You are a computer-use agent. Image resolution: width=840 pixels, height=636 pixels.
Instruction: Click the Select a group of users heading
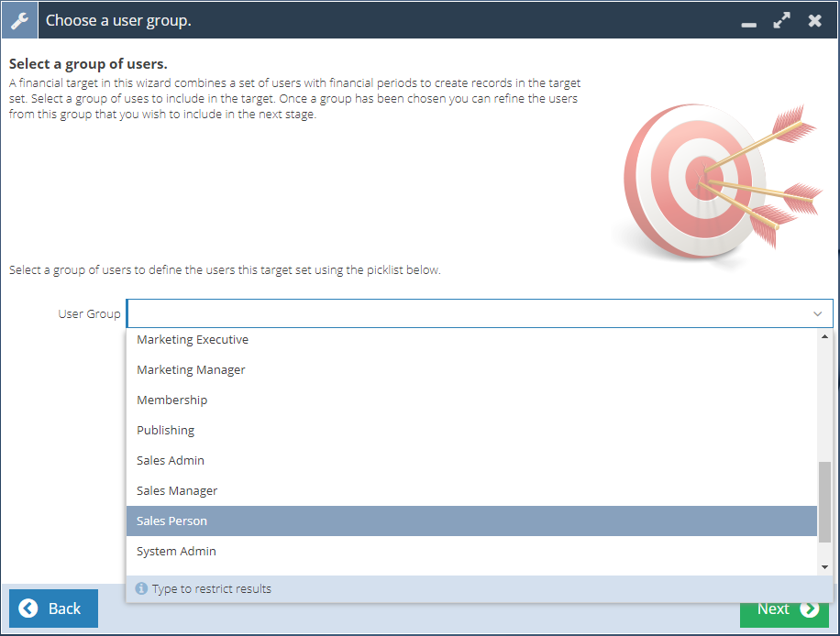(x=88, y=64)
